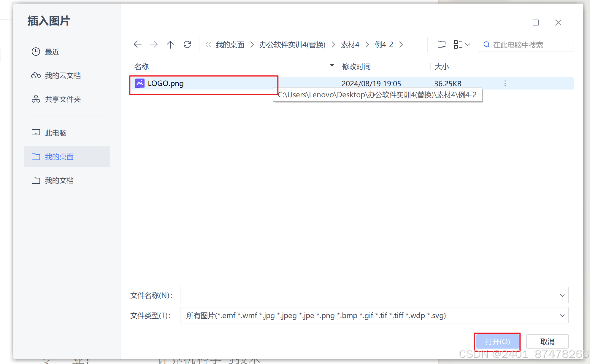Maximize the insert picture dialog
Viewport: 590px width, 364px height.
pyautogui.click(x=536, y=23)
